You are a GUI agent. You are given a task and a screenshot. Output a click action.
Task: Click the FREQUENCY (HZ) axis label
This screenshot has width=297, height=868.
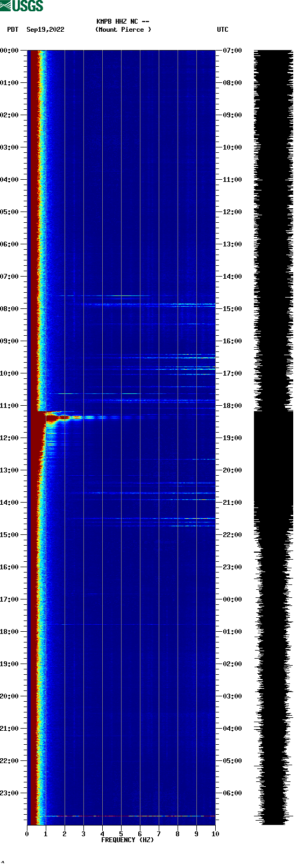click(128, 840)
